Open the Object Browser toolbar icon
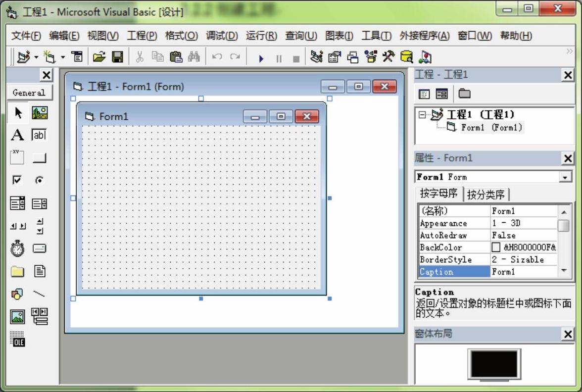Viewport: 582px width, 392px height. [x=370, y=57]
